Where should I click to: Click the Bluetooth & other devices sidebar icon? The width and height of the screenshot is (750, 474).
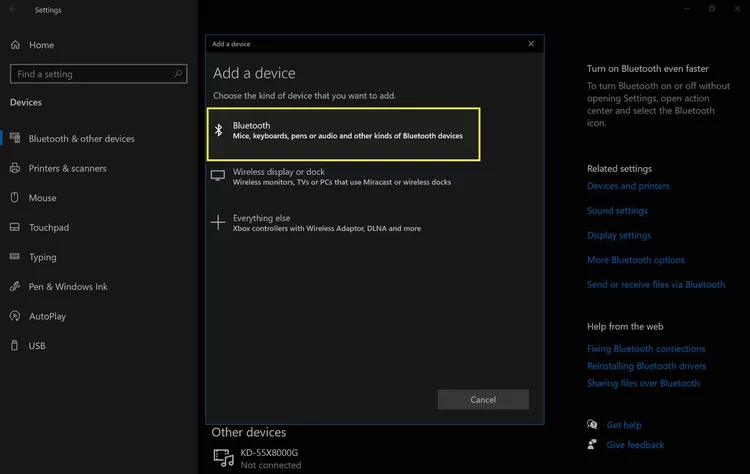[15, 138]
